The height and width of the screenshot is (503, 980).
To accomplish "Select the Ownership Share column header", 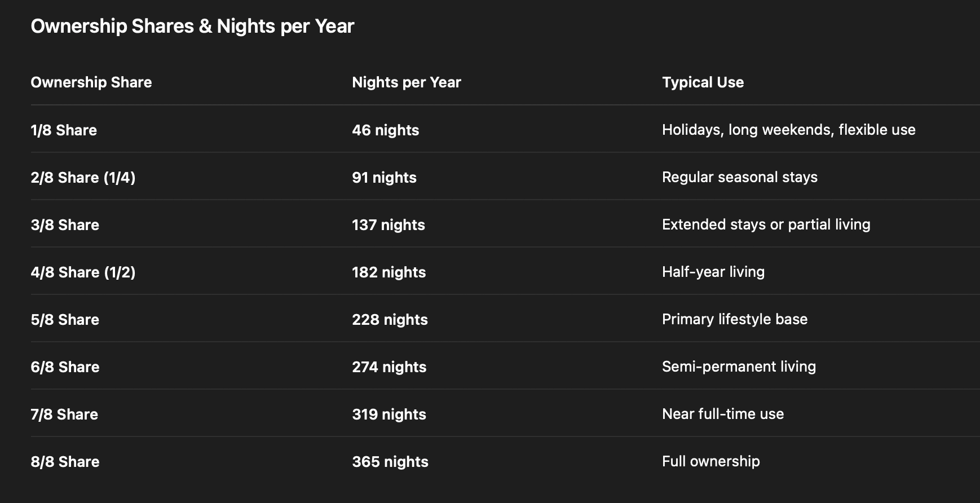I will point(91,82).
